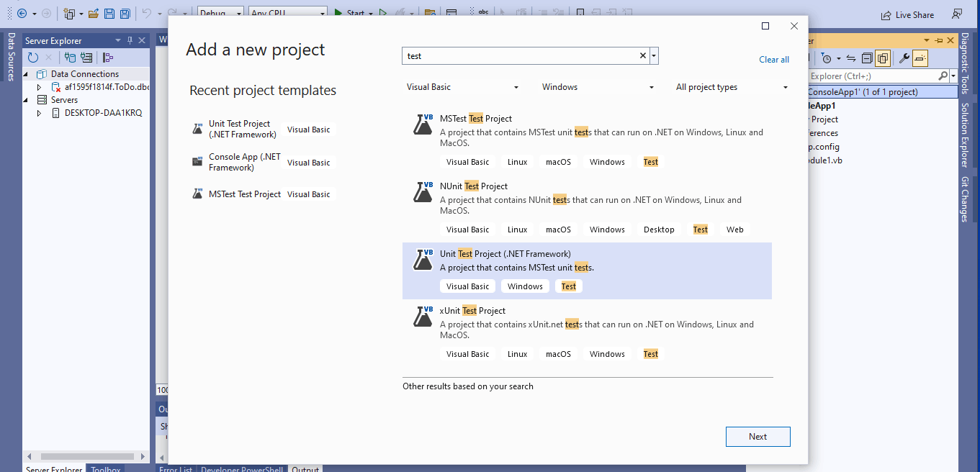Screen dimensions: 980x472
Task: Click the Live Share icon
Action: (x=886, y=14)
